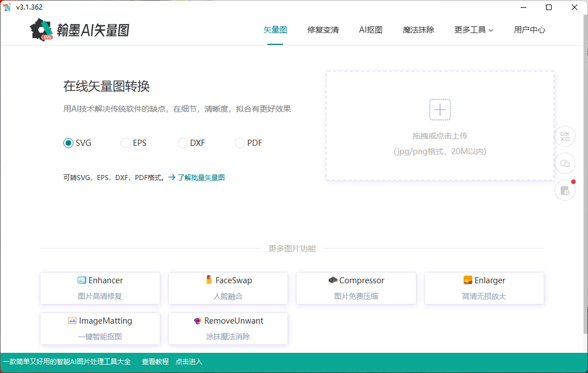
Task: Click the Compressor icon
Action: coord(333,280)
